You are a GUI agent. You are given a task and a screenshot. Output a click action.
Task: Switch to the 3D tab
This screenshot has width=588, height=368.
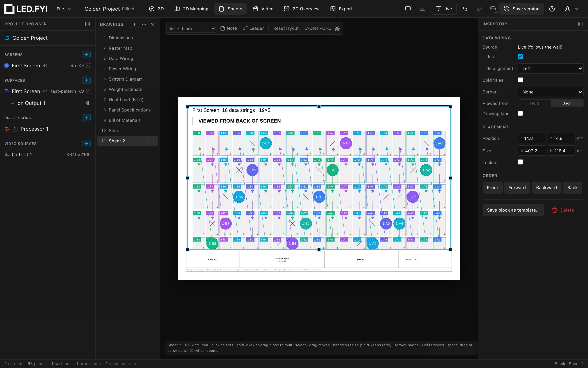156,9
